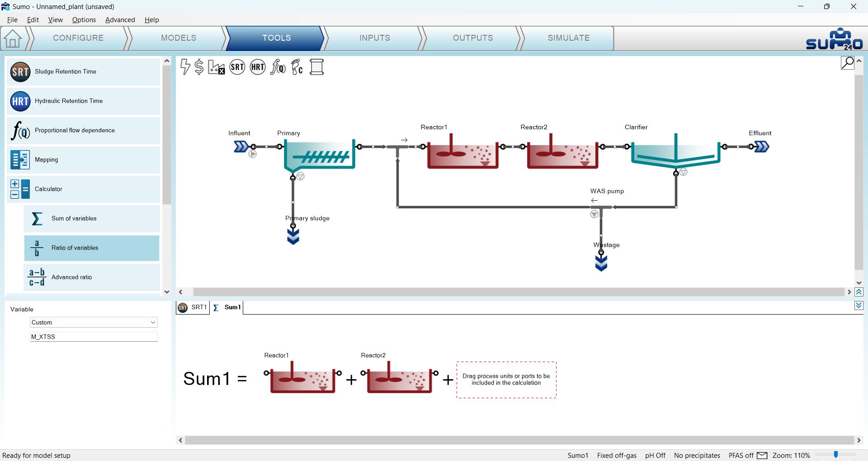
Task: Click Reactor1 in the Sum1 equation
Action: tap(303, 377)
